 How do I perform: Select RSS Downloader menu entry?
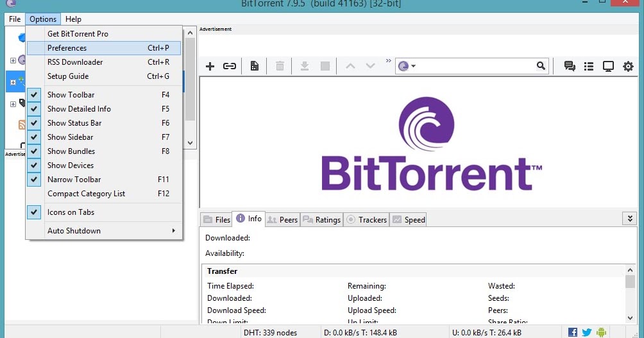pyautogui.click(x=105, y=62)
